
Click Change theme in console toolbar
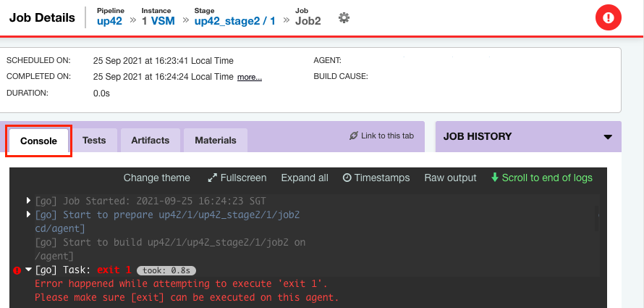157,178
